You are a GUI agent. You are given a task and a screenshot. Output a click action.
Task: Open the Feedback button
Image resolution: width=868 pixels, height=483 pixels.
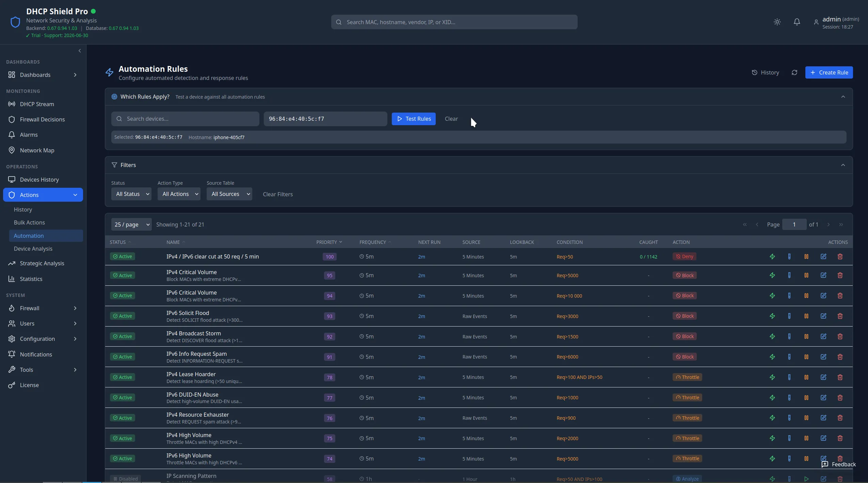tap(839, 464)
